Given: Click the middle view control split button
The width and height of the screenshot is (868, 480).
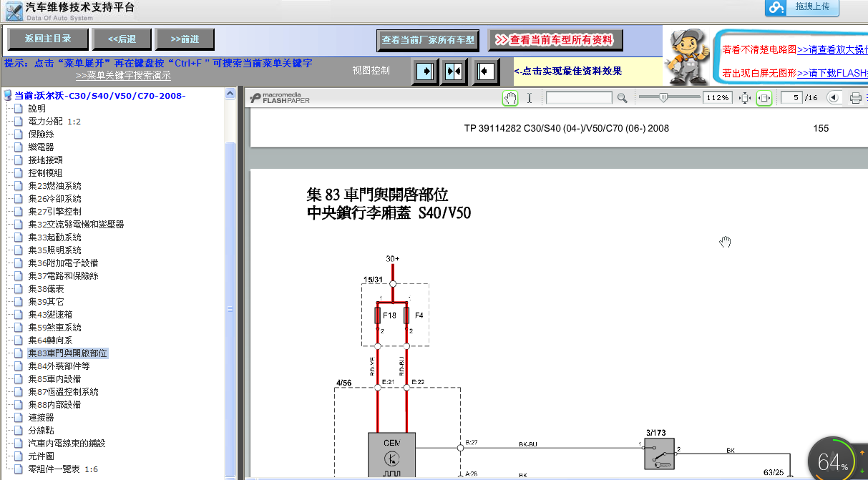Looking at the screenshot, I should coord(454,71).
